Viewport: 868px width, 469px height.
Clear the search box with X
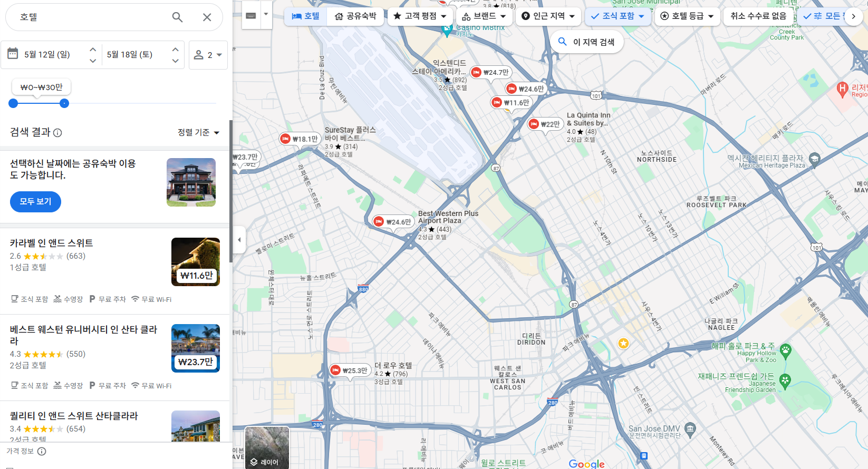coord(207,17)
